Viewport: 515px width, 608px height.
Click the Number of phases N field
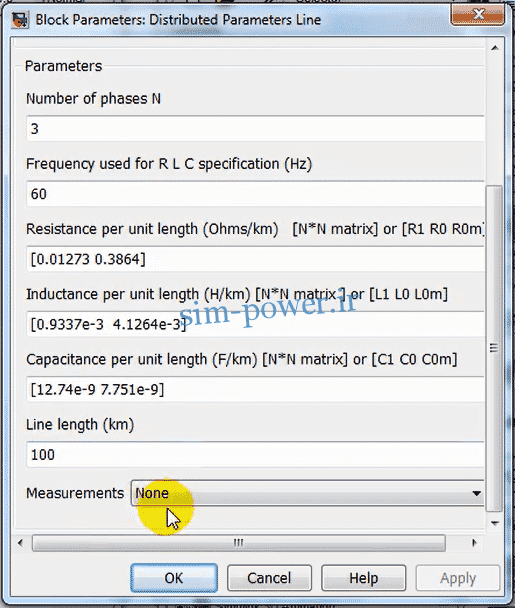click(255, 128)
